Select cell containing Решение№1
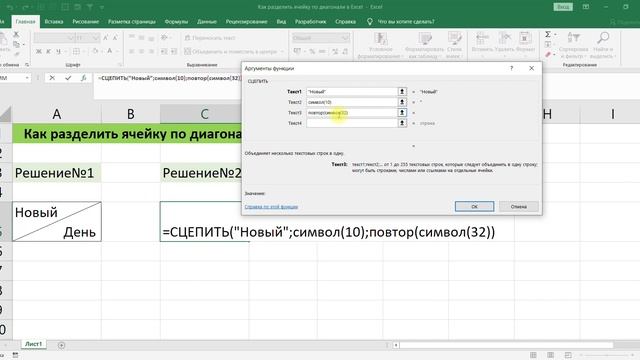This screenshot has height=360, width=640. coord(57,173)
